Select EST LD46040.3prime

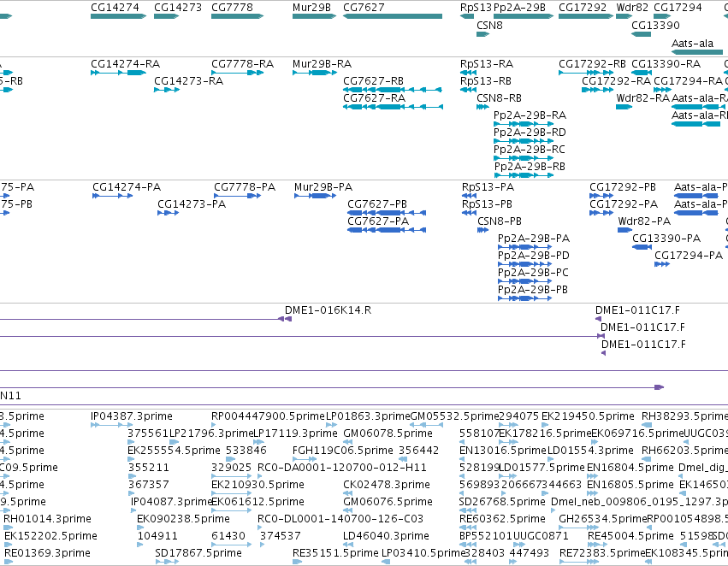tap(386, 537)
